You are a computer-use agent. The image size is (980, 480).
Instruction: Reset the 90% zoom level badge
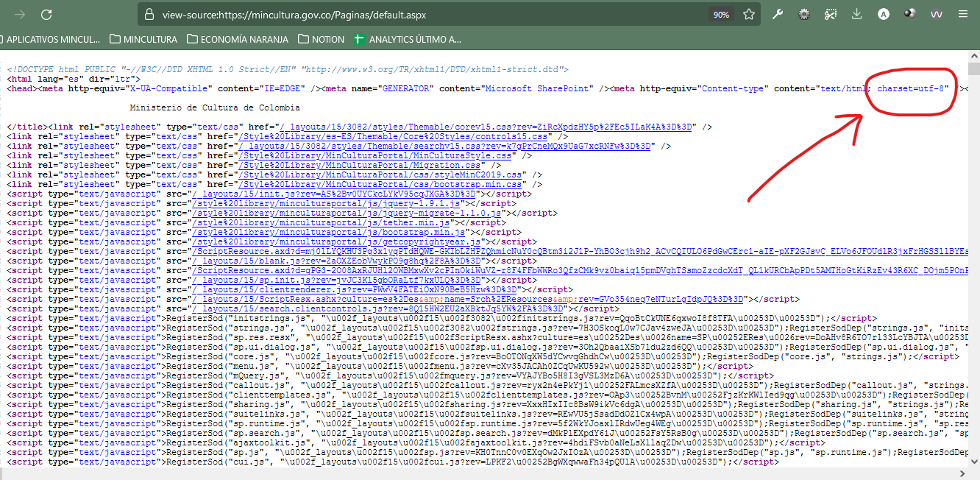721,15
